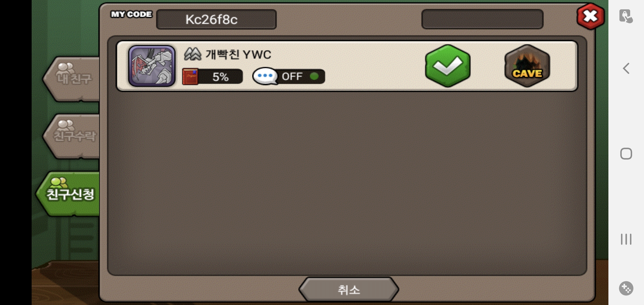Viewport: 644px width, 305px height.
Task: Tap the chat speech bubble icon
Action: click(265, 76)
